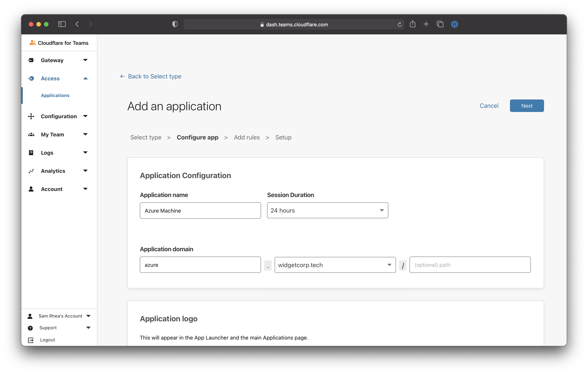The image size is (588, 374).
Task: Click the Gateway icon in the sidebar
Action: (x=31, y=60)
